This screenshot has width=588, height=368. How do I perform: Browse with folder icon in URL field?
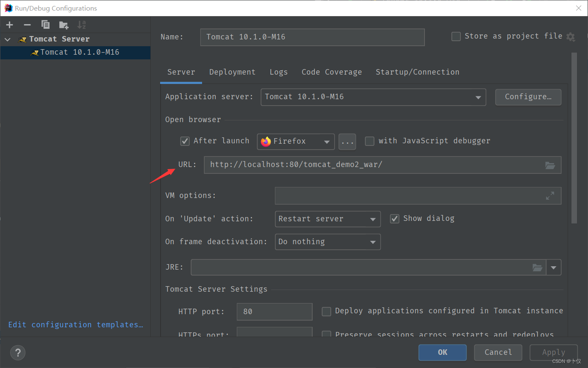coord(550,165)
